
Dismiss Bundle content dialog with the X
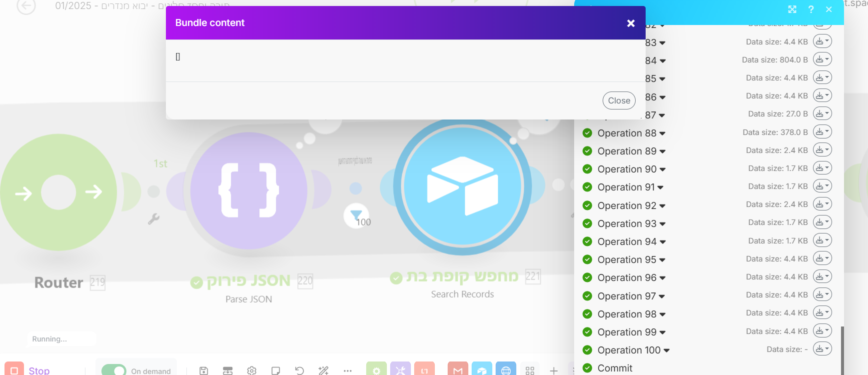pos(631,23)
